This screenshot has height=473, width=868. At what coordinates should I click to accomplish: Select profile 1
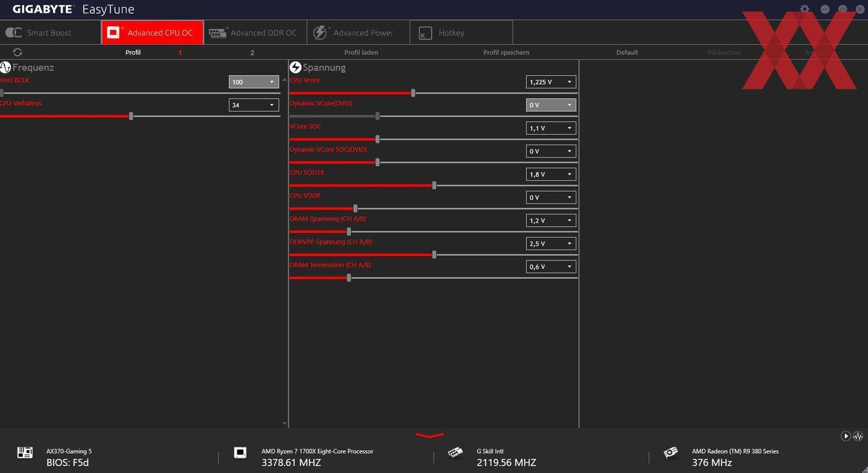(180, 52)
